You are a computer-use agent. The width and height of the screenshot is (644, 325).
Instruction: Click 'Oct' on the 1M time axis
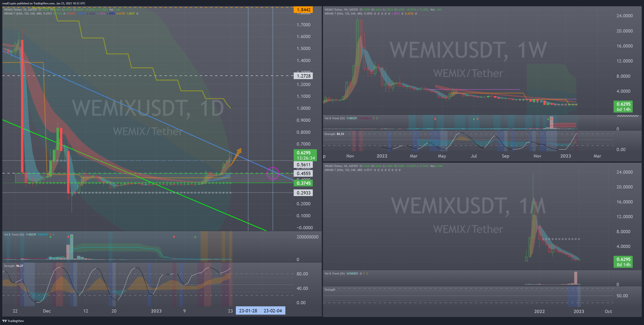[608, 311]
